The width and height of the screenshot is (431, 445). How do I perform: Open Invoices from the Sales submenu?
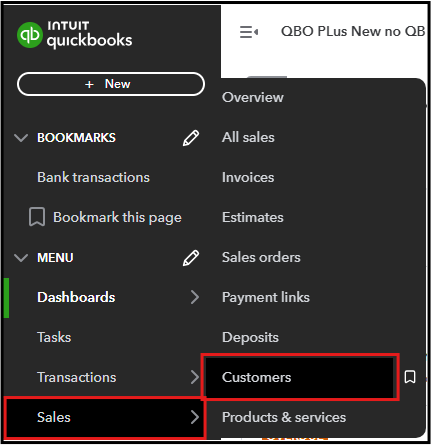[x=248, y=177]
